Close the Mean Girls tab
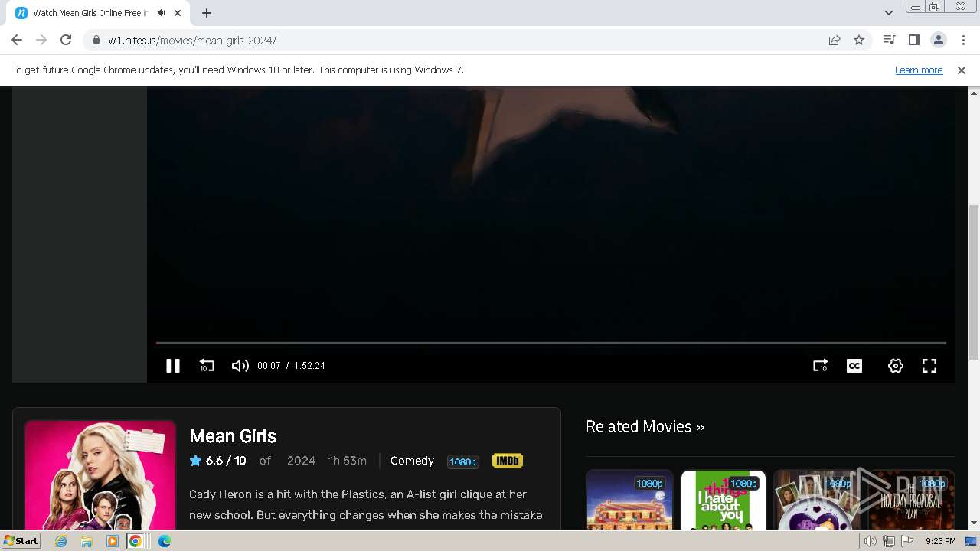 point(178,13)
